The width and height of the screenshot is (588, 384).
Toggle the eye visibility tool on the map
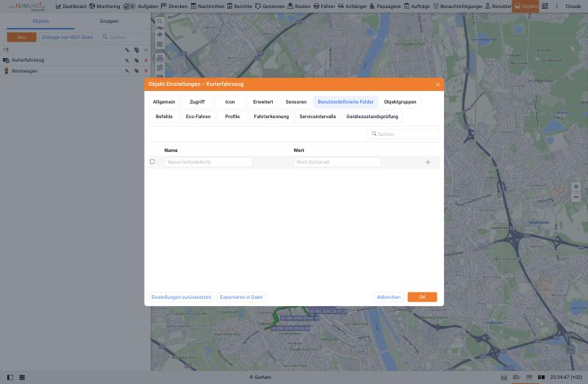[159, 35]
